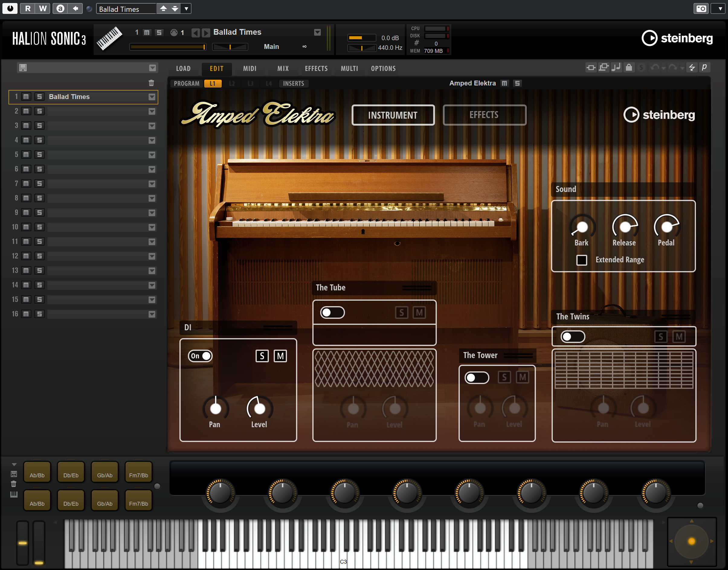Click the save multi disk icon
This screenshot has height=570, width=728.
tap(23, 68)
